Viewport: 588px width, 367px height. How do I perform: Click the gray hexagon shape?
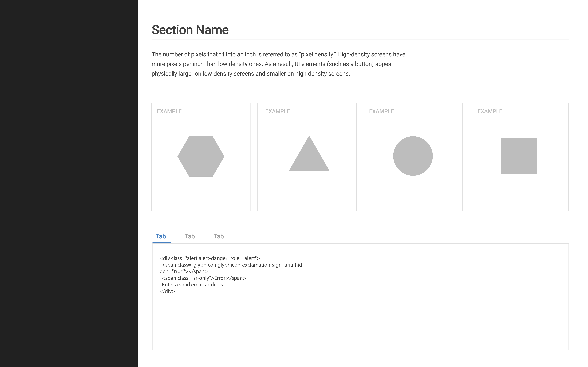pyautogui.click(x=201, y=156)
